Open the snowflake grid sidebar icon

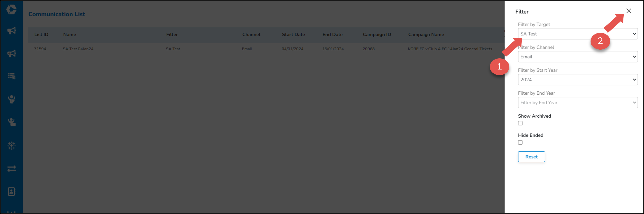click(x=11, y=146)
